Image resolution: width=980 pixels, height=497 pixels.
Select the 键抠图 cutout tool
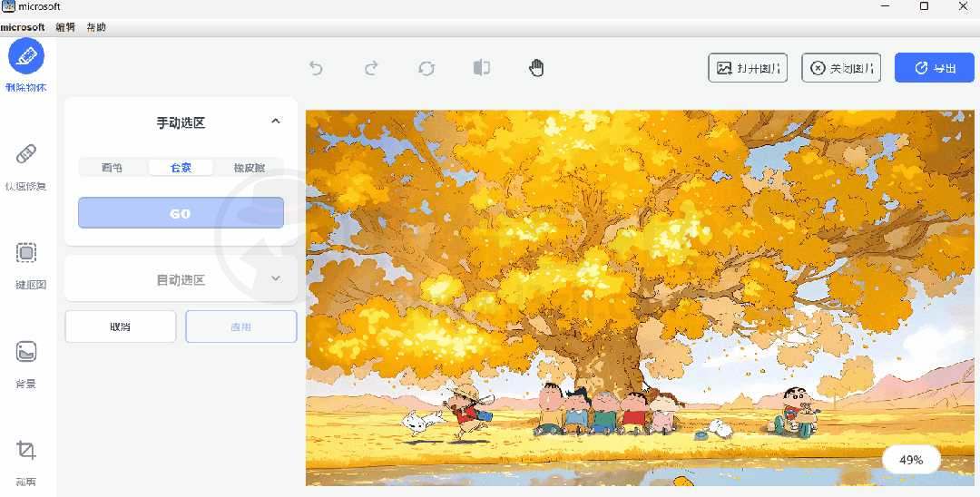point(26,253)
